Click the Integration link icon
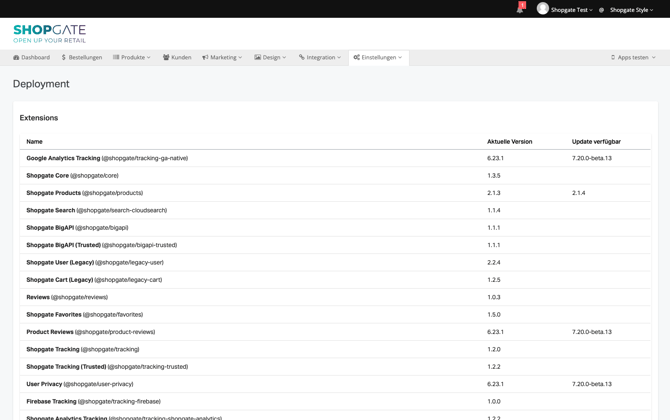 (302, 57)
